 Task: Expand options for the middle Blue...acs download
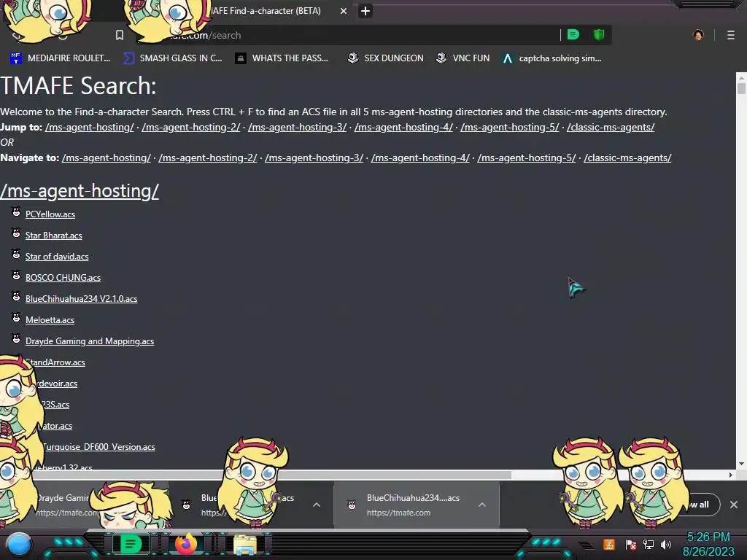point(317,505)
